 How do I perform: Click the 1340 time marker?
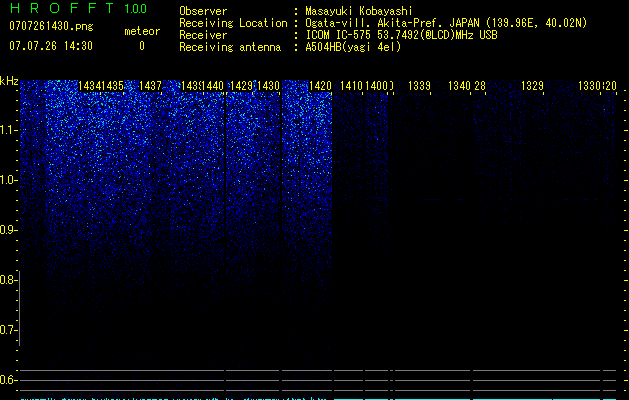pos(459,86)
